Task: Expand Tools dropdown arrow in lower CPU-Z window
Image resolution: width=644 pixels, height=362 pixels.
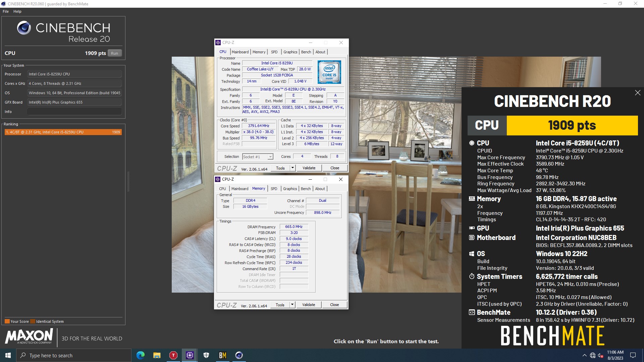Action: [x=292, y=305]
